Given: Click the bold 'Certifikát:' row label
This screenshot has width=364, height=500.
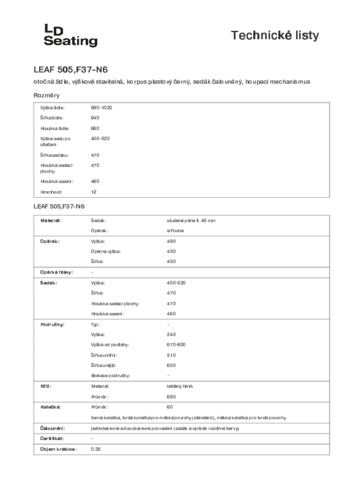Looking at the screenshot, I should [52, 438].
